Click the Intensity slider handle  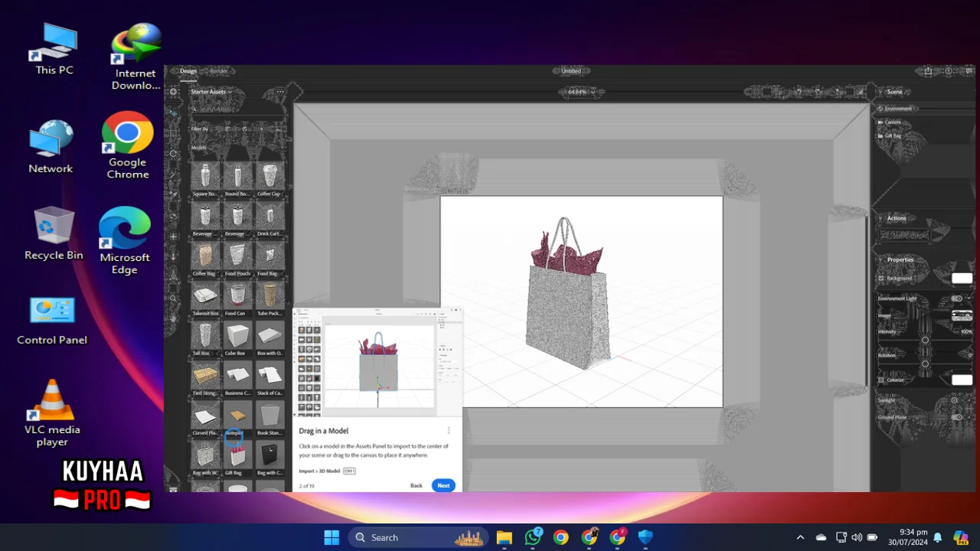925,340
